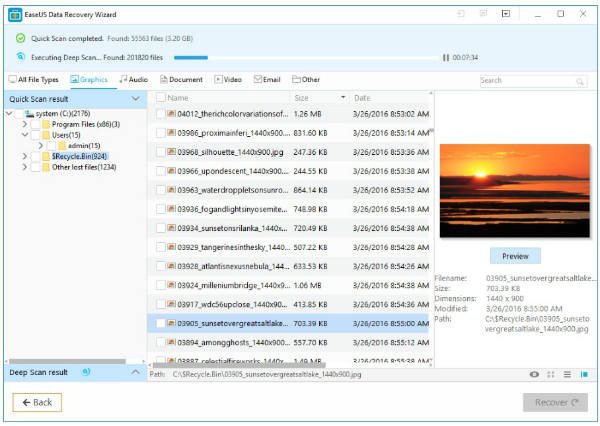The height and width of the screenshot is (426, 600).
Task: Open the title bar dropdown menu icon
Action: pos(506,14)
